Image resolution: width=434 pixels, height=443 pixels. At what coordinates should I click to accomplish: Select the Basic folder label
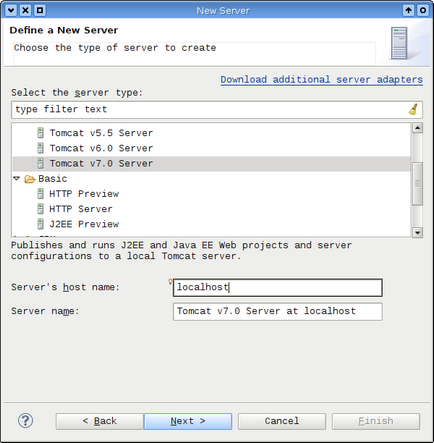[53, 179]
